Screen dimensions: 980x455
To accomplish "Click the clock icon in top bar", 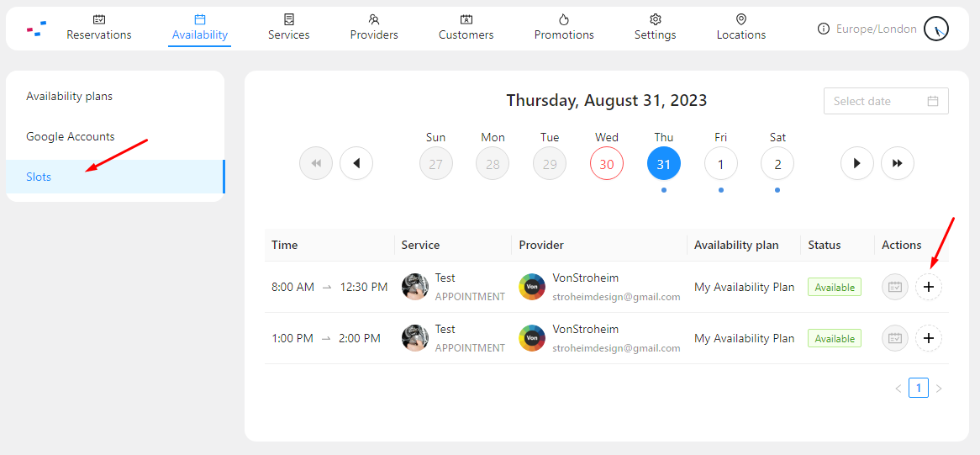I will 936,29.
